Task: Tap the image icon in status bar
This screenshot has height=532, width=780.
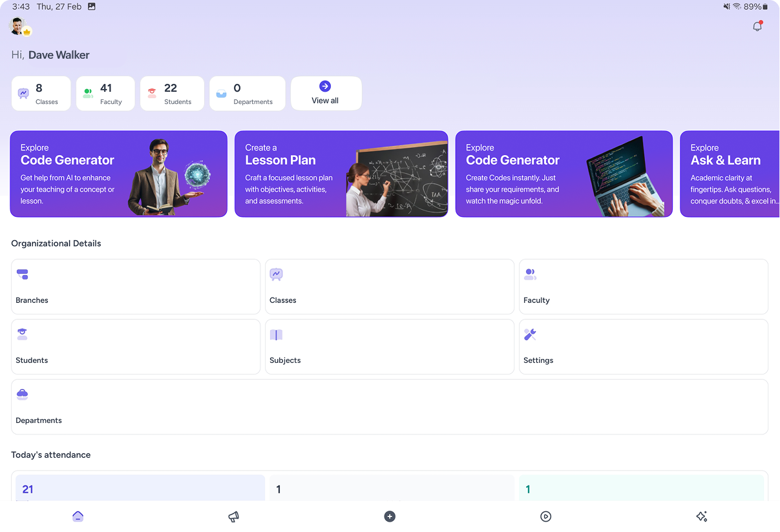Action: 91,6
